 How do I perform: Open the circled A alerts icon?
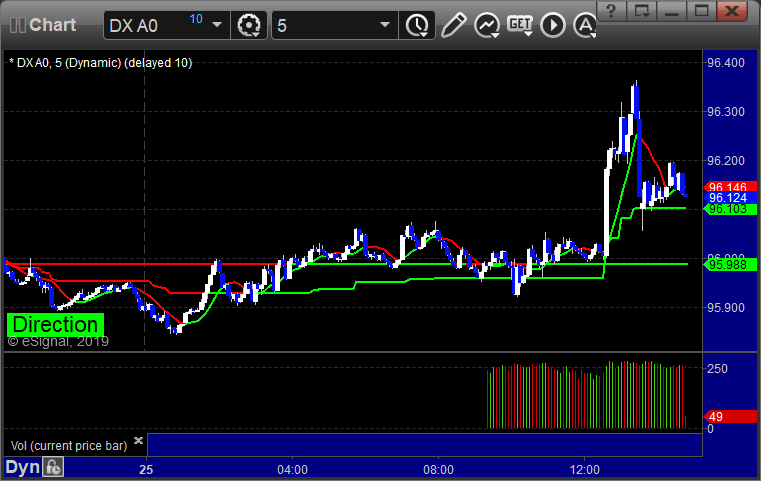point(585,25)
